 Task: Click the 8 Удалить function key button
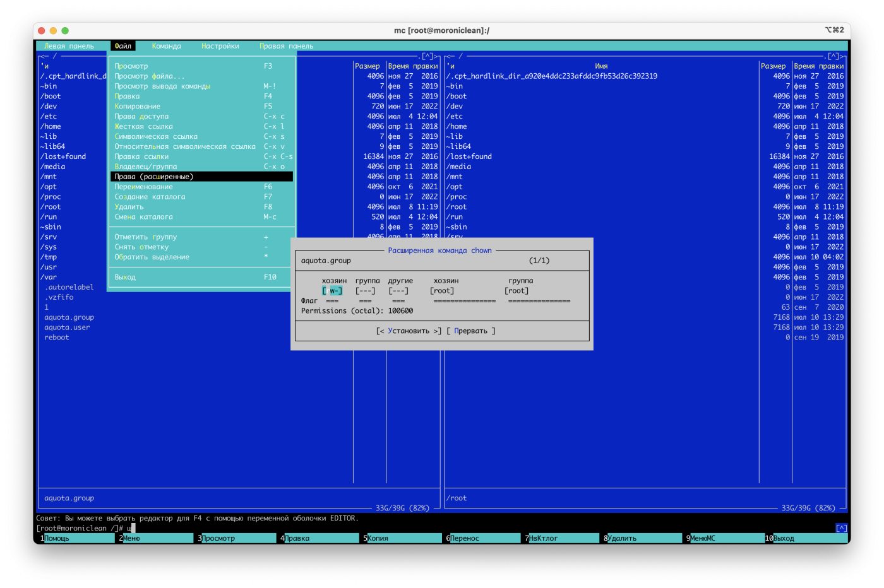[x=643, y=539]
